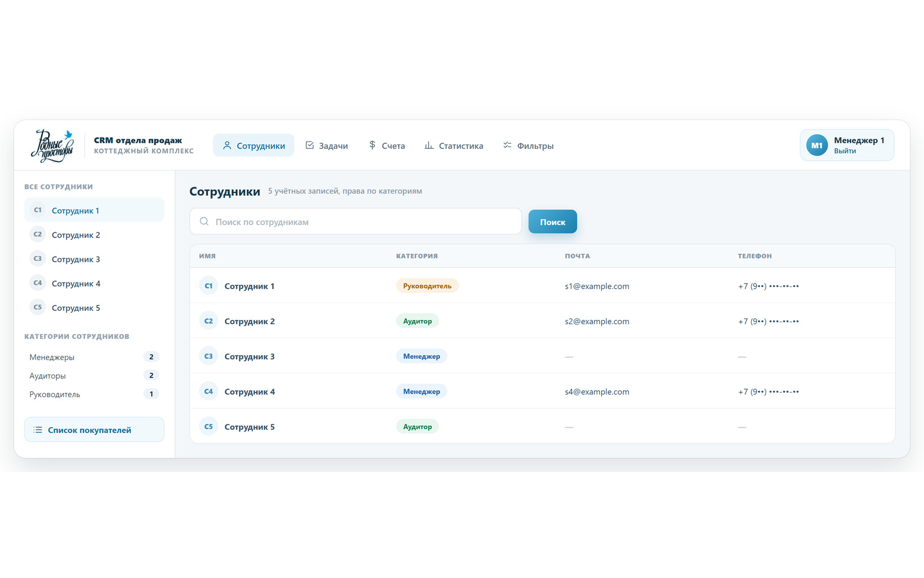Click Сотрудник 3 name in table
The width and height of the screenshot is (924, 578).
point(250,356)
